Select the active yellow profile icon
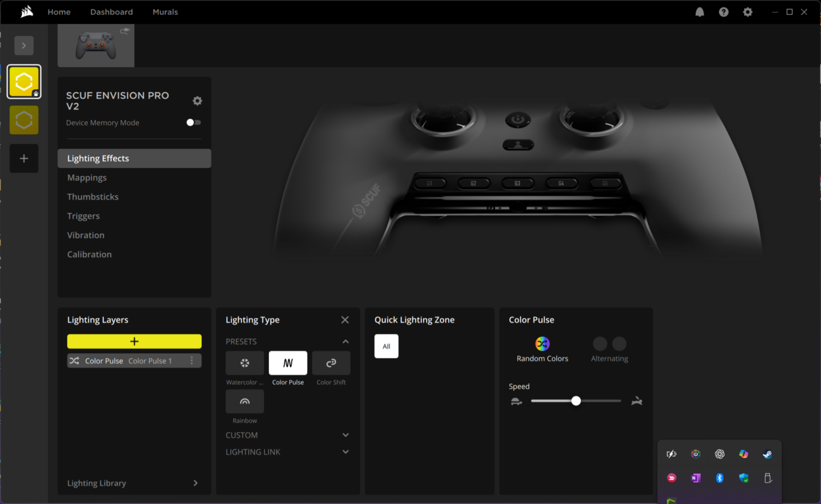The image size is (821, 504). pyautogui.click(x=24, y=81)
